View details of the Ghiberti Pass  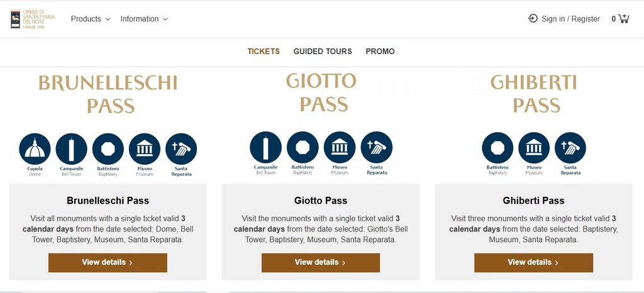click(x=533, y=263)
